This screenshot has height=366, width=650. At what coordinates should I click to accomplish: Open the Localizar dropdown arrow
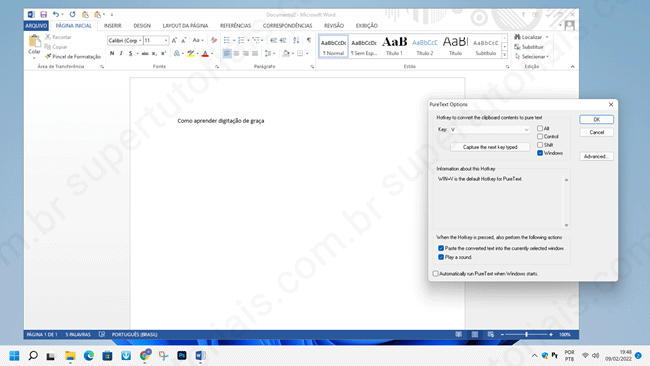(x=547, y=37)
